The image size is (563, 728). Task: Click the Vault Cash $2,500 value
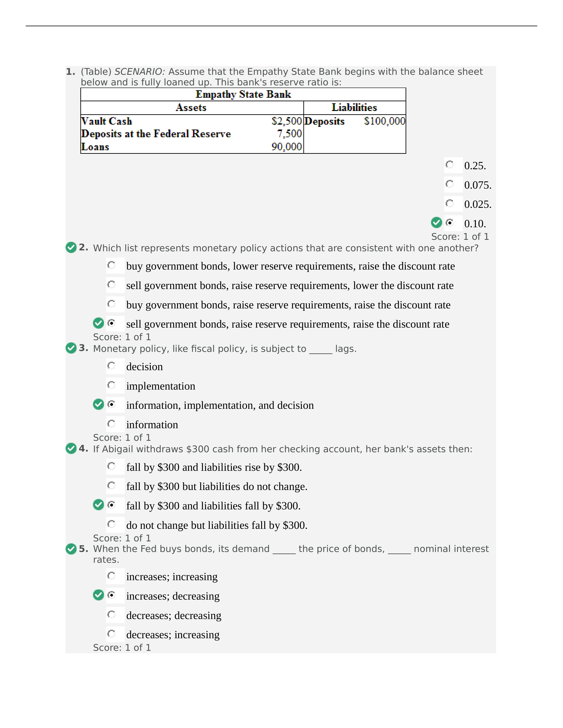(x=287, y=121)
